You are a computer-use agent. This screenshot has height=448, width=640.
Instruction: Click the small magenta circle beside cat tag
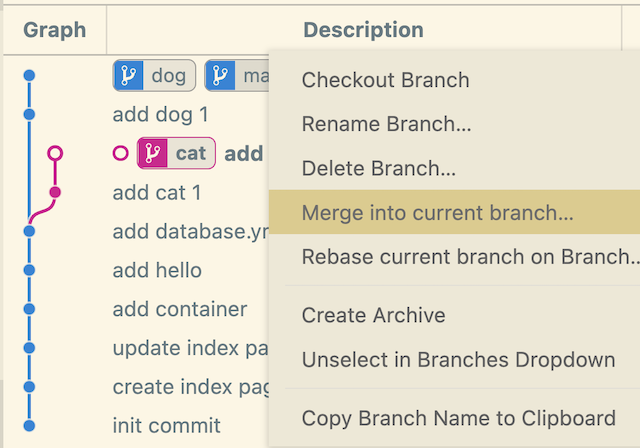click(x=121, y=153)
